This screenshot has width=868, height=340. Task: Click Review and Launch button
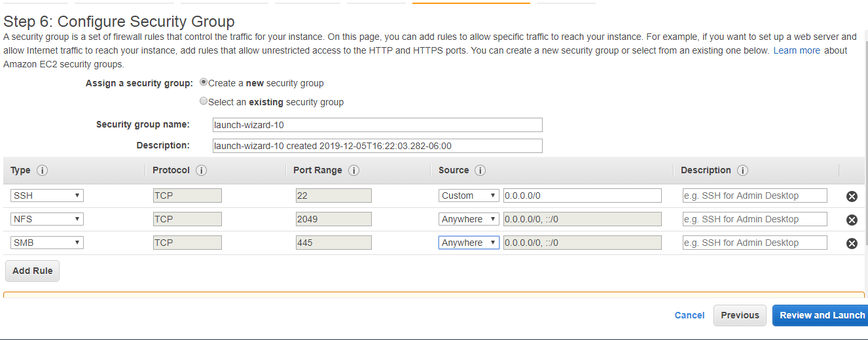tap(822, 315)
